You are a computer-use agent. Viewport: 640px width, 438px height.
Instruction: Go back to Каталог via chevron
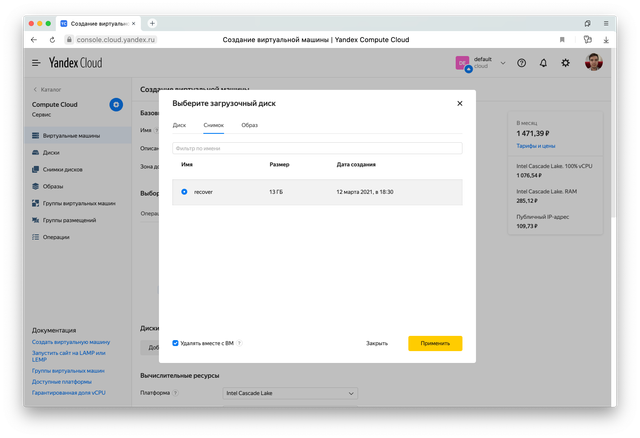click(x=35, y=89)
